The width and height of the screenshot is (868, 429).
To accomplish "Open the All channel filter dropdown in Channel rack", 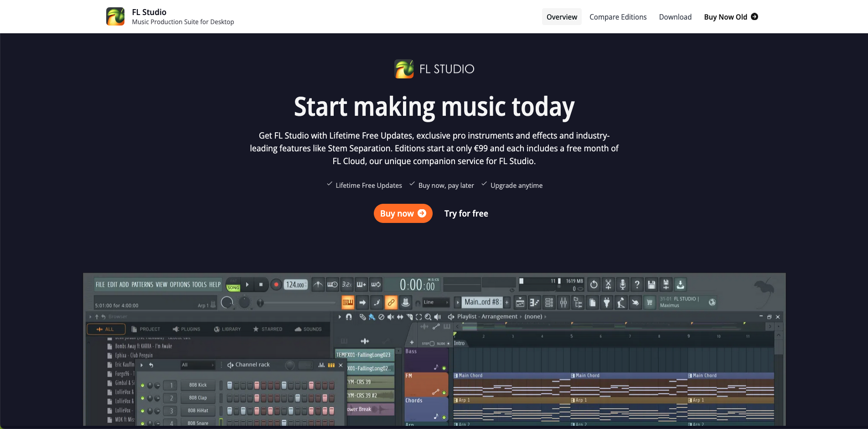I will tap(197, 365).
